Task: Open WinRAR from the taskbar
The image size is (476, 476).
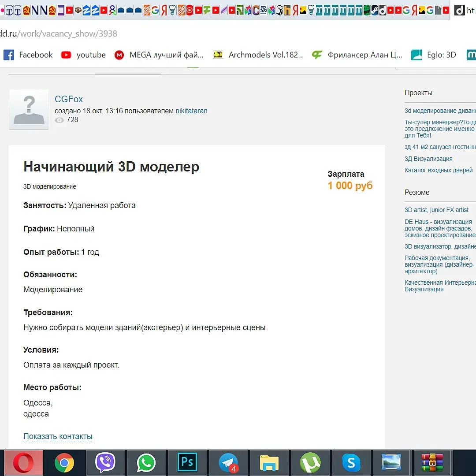Action: pyautogui.click(x=432, y=463)
